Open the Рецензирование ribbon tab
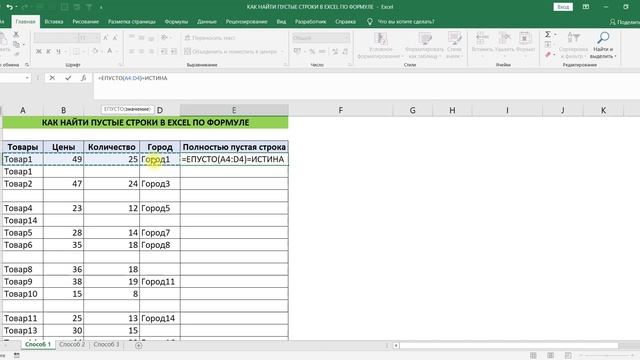 coord(247,22)
